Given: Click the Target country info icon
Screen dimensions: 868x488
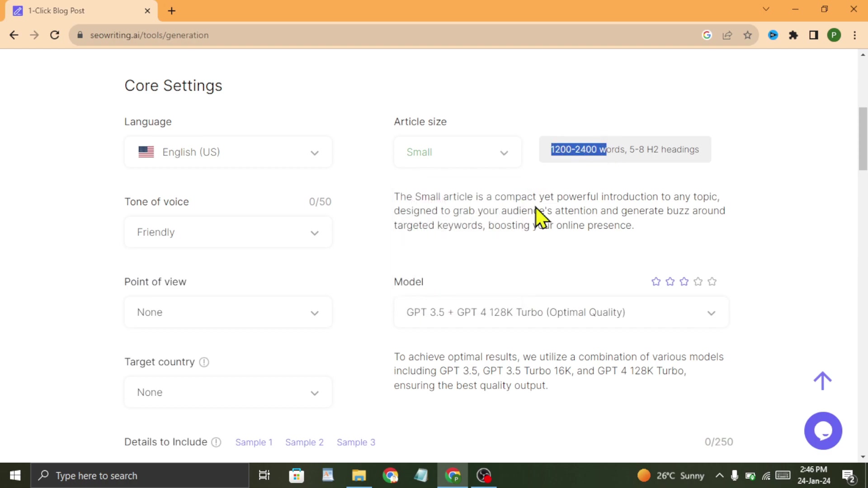Looking at the screenshot, I should click(204, 362).
